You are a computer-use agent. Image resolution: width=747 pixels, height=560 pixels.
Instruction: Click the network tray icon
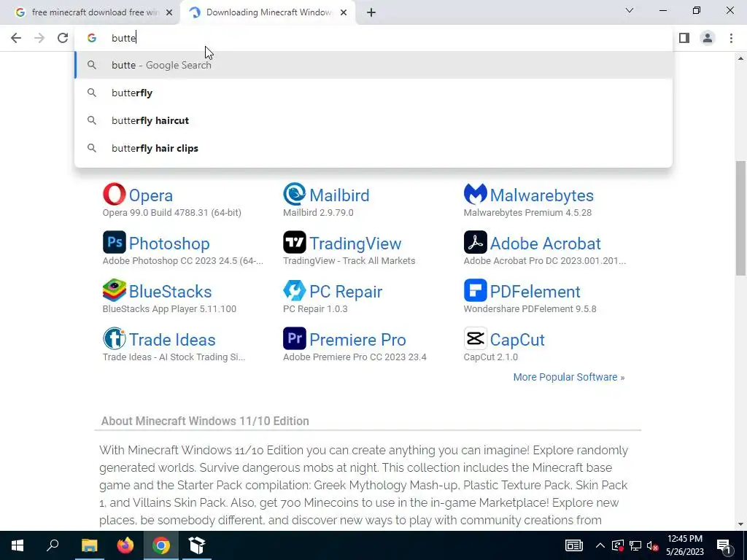point(635,545)
